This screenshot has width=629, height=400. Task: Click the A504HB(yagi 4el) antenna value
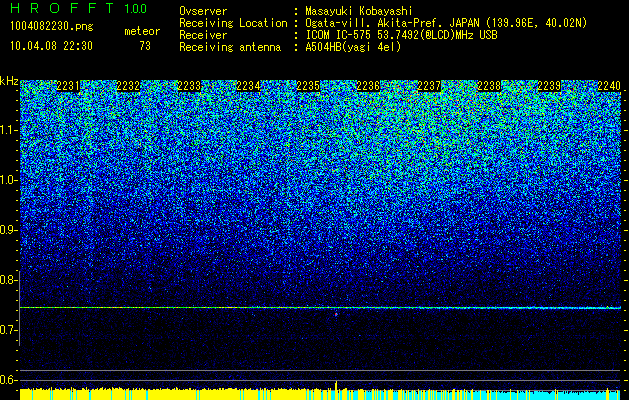(353, 47)
